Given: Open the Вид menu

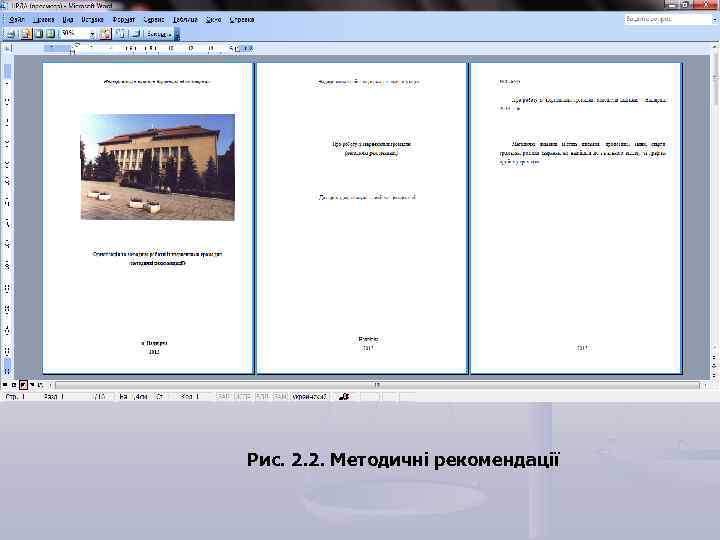Looking at the screenshot, I should pos(68,20).
